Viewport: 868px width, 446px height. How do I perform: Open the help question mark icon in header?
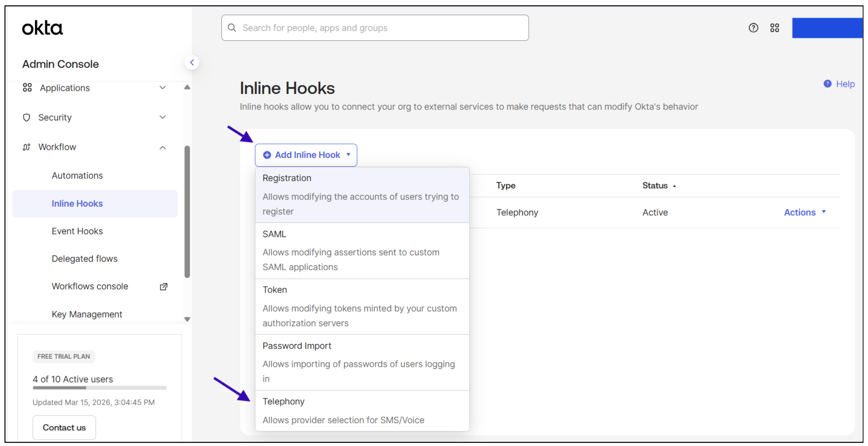pyautogui.click(x=753, y=28)
